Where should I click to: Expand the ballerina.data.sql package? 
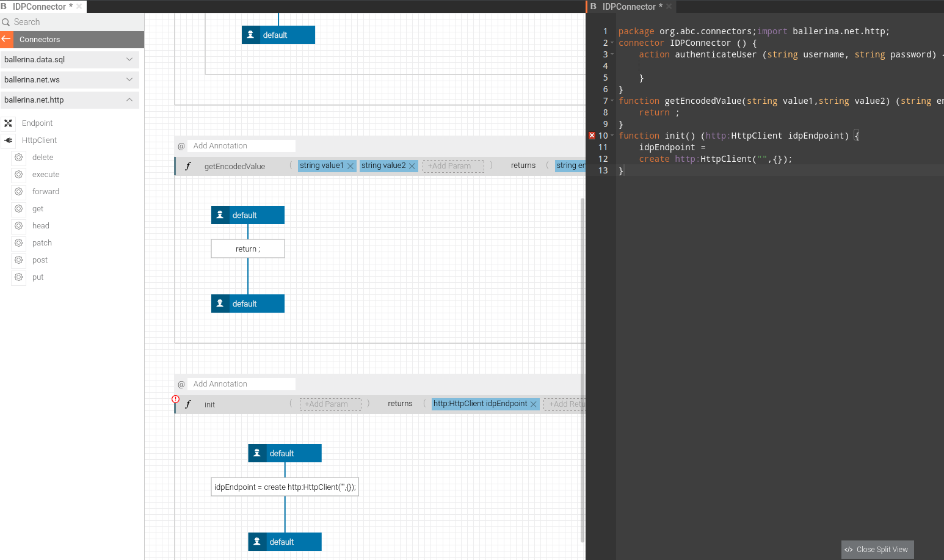(x=129, y=59)
